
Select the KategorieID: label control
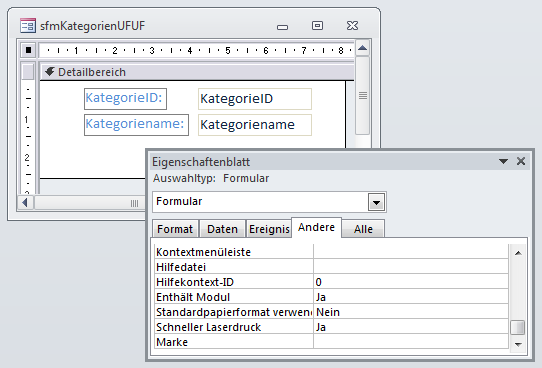point(125,99)
